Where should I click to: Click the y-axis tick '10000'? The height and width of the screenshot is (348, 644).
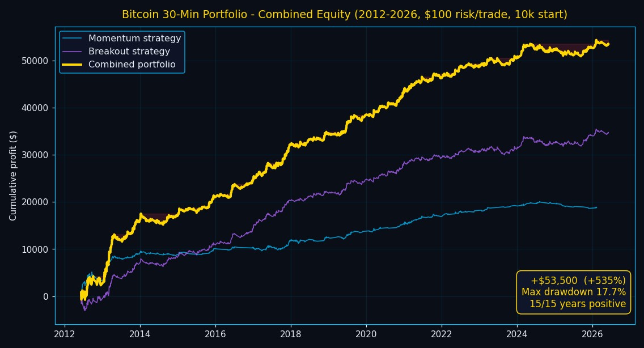coord(35,249)
